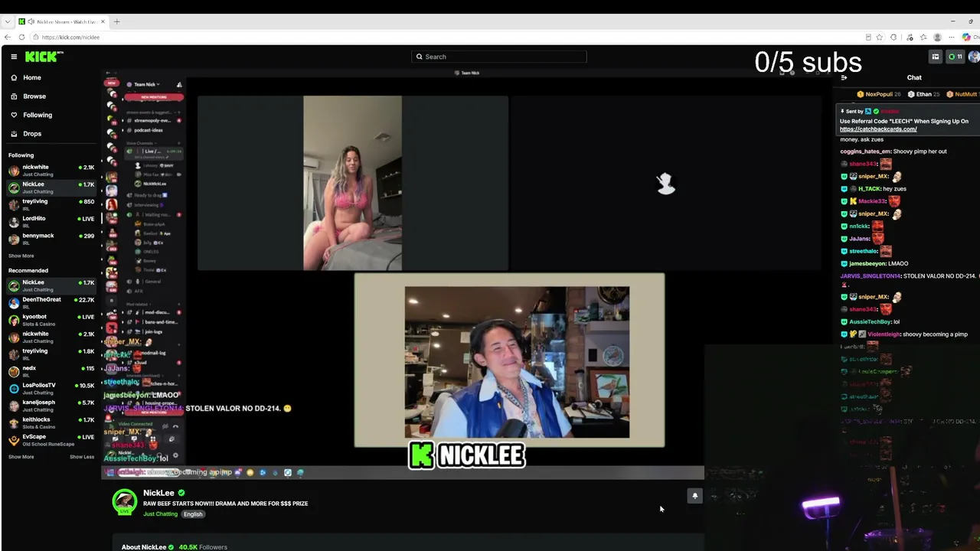The image size is (980, 551).
Task: Open EvScape Old School RuneScape channel
Action: pyautogui.click(x=52, y=440)
